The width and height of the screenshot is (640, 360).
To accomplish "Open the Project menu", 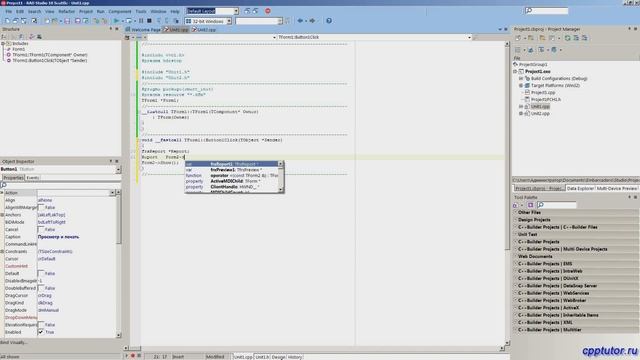I will (86, 11).
